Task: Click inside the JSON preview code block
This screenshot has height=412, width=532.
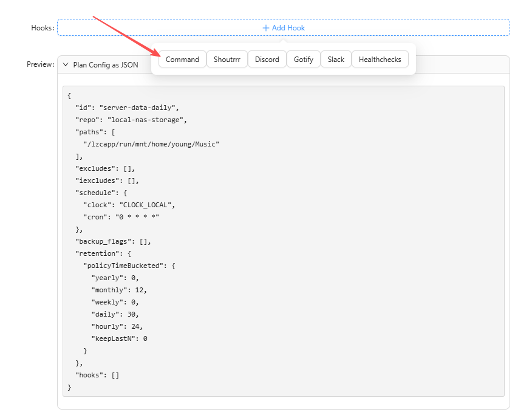Action: click(x=284, y=241)
